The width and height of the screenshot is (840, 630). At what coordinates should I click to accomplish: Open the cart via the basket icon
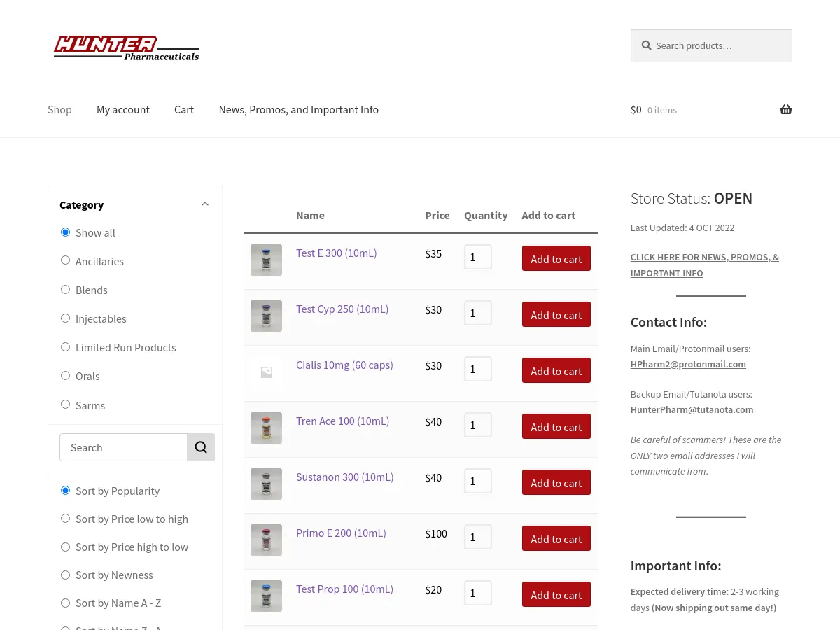point(785,109)
